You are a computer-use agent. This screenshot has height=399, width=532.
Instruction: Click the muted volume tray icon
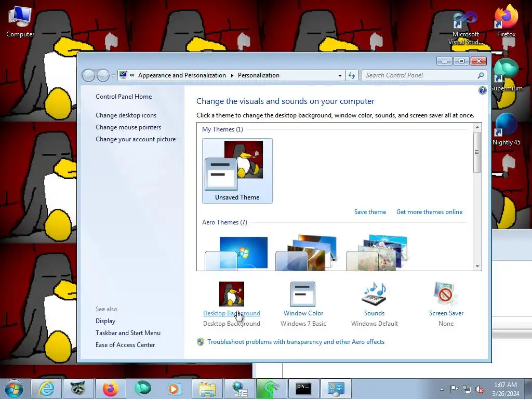coord(480,389)
